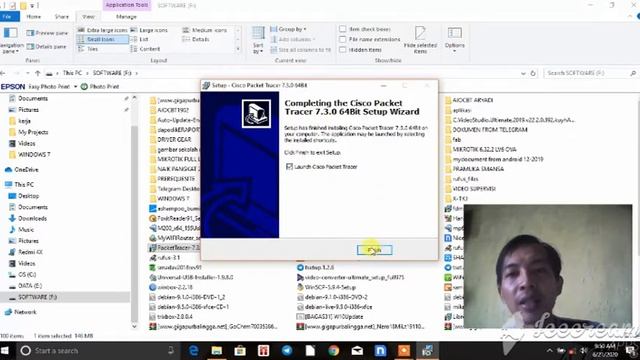Open folder Options button

(454, 40)
